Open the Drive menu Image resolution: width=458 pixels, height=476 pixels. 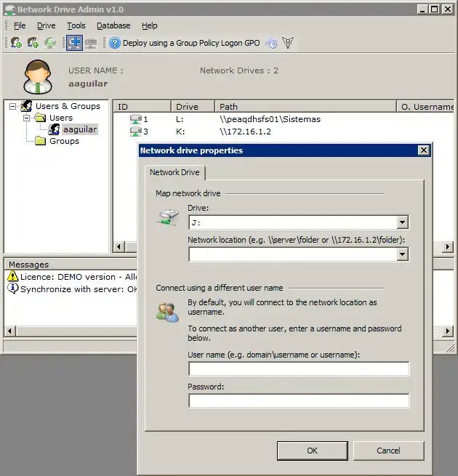click(x=47, y=25)
